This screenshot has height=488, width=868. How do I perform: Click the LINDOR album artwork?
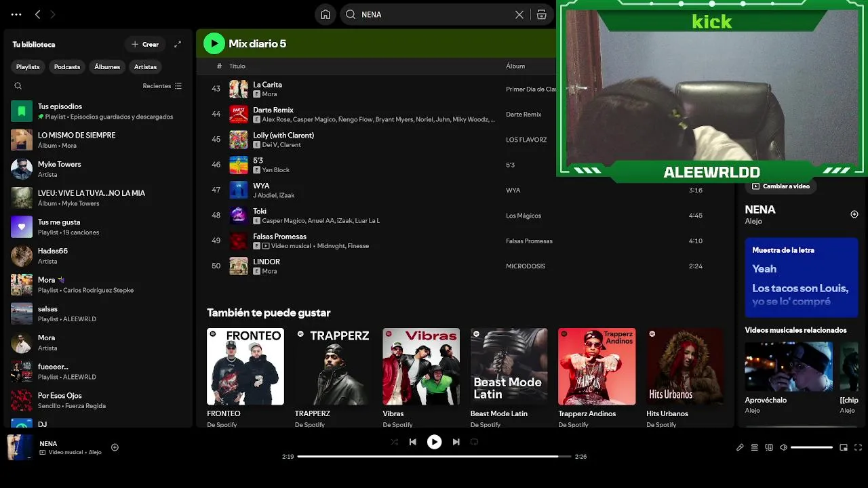(x=239, y=266)
